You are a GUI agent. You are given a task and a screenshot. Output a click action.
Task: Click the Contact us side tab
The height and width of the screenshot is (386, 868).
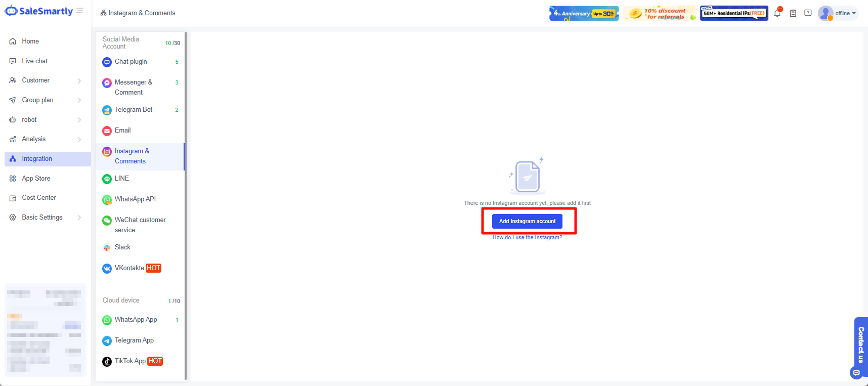pos(861,345)
